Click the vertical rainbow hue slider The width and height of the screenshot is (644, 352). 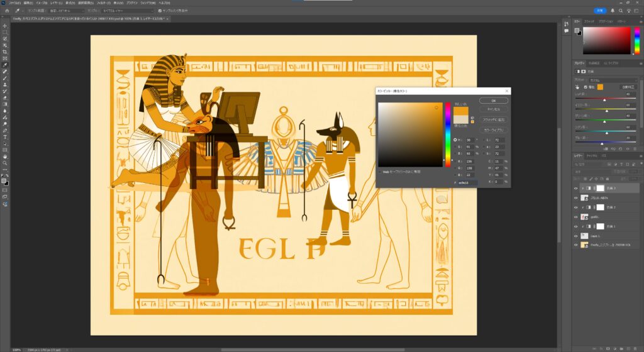pyautogui.click(x=448, y=134)
